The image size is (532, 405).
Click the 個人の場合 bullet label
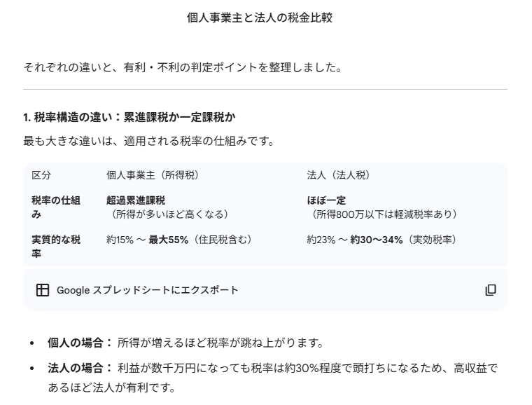click(78, 343)
